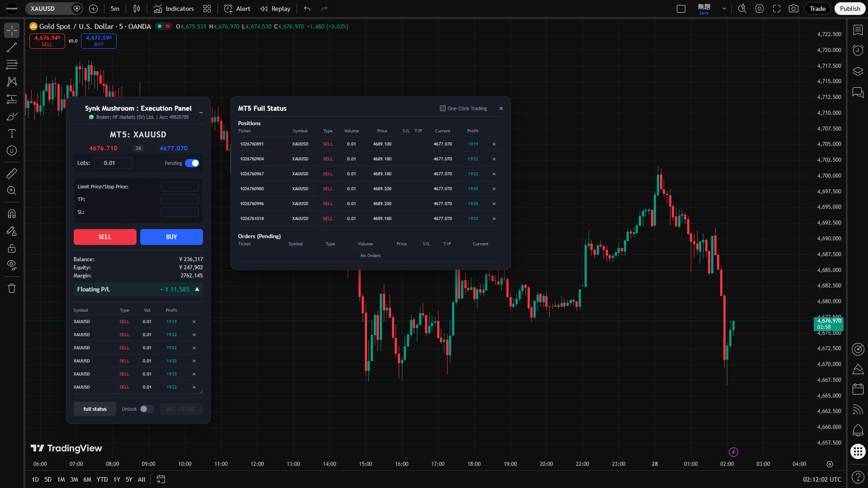
Task: Select the 5D date range
Action: coord(48,479)
